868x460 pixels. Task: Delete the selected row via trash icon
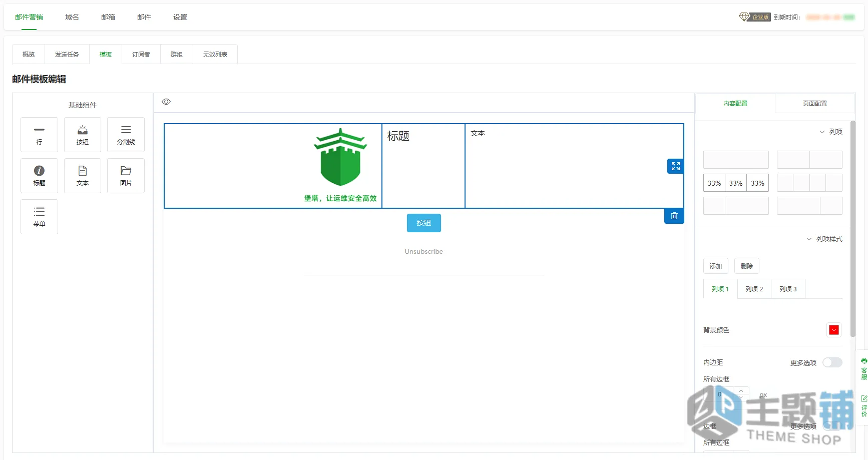(x=674, y=216)
